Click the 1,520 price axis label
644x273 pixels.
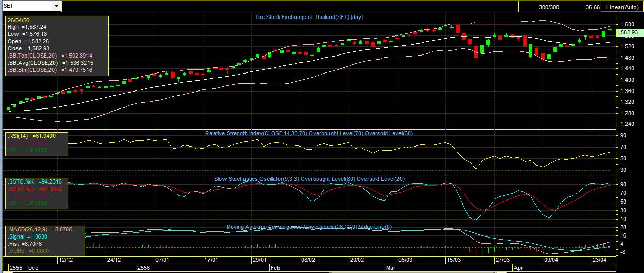(628, 46)
